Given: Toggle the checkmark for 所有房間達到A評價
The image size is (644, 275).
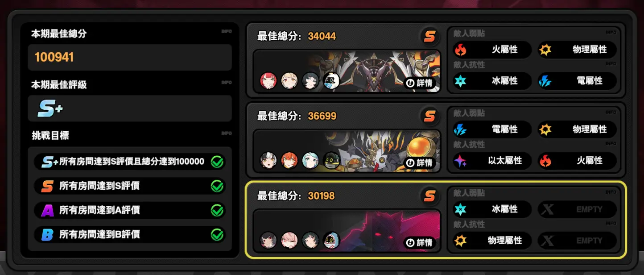Looking at the screenshot, I should click(x=217, y=210).
